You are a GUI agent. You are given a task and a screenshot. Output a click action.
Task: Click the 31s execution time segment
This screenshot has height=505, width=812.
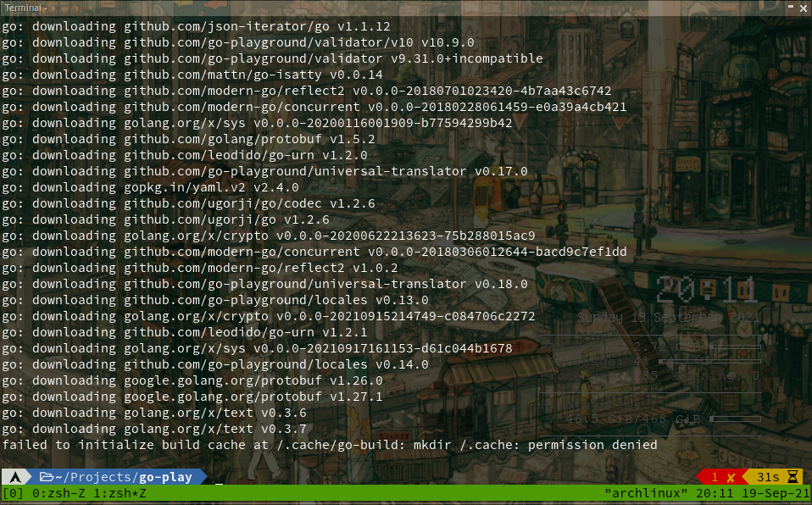tap(768, 477)
